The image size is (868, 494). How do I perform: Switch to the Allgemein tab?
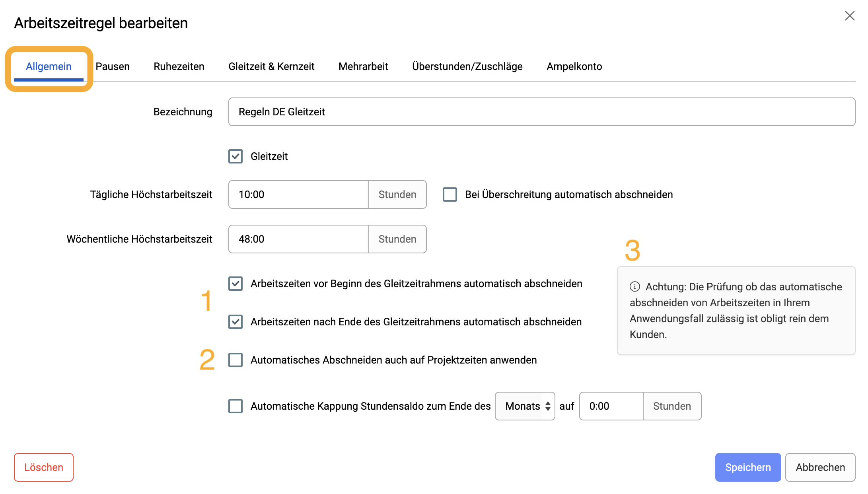(49, 66)
